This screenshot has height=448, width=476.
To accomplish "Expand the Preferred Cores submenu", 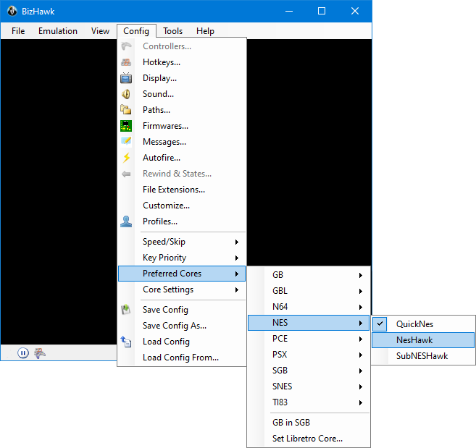I will [182, 274].
